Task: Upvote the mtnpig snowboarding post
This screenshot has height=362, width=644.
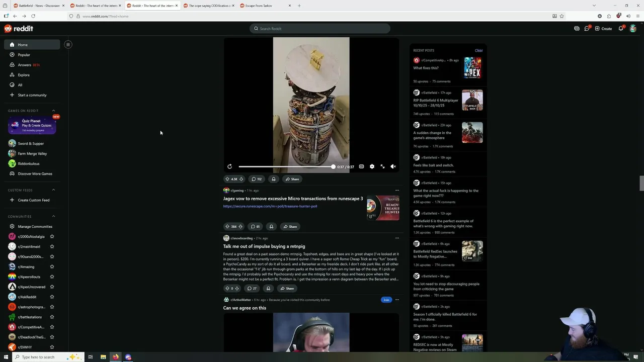Action: point(227,289)
